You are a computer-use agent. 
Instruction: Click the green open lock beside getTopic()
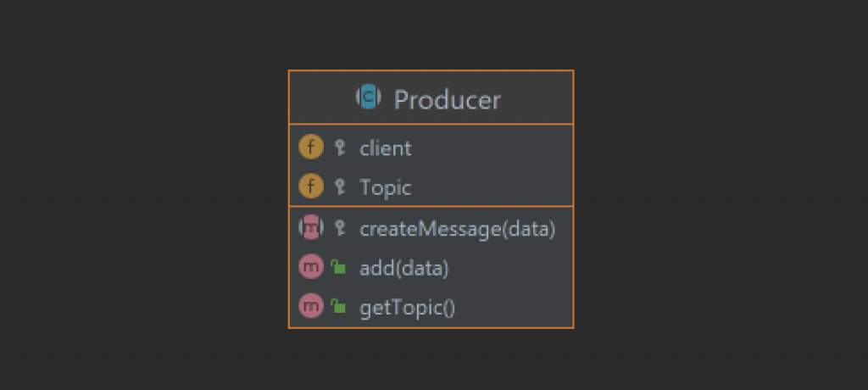pos(338,306)
